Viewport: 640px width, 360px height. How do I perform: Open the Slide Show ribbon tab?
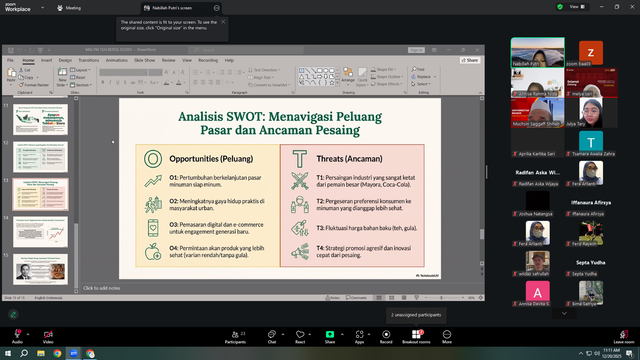[144, 60]
